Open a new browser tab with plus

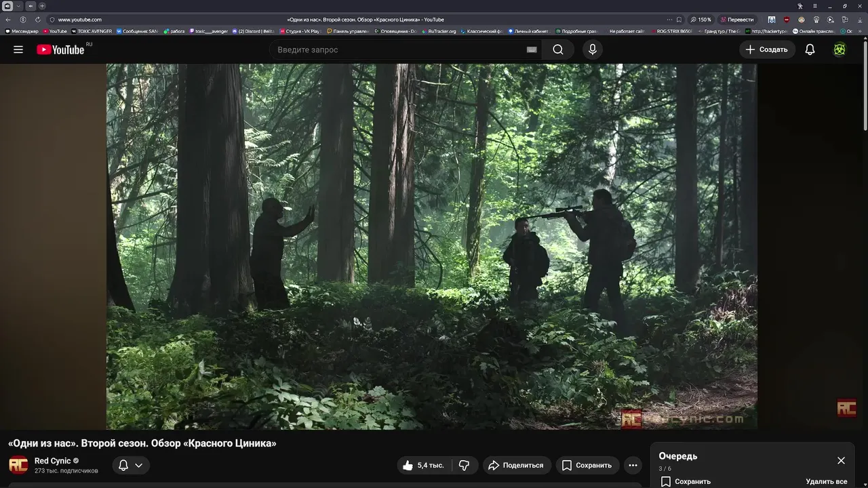point(42,6)
